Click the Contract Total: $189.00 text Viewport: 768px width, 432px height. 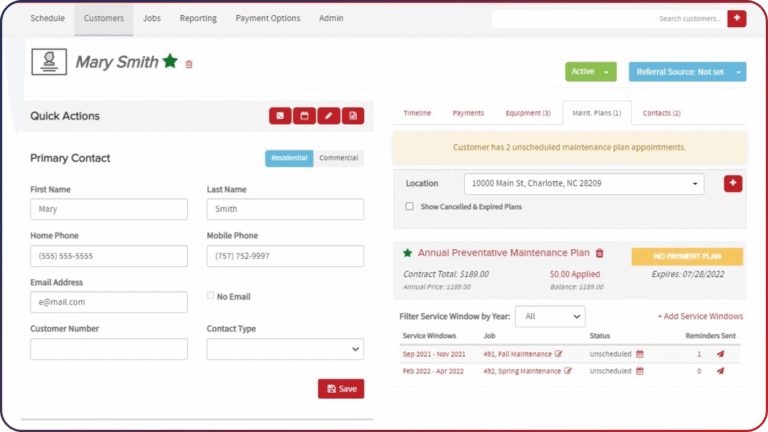coord(446,274)
